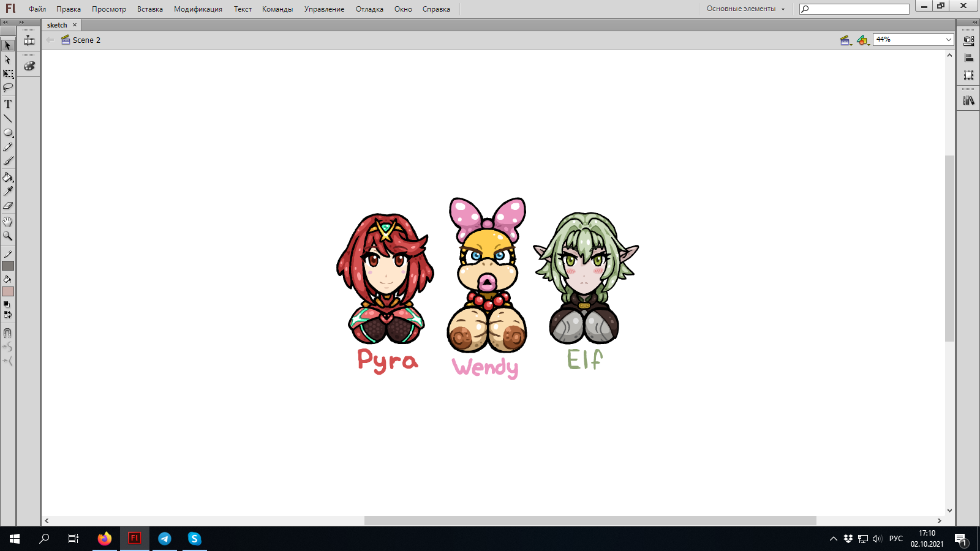Toggle Snap to Objects magnet
The image size is (980, 551).
click(x=8, y=333)
